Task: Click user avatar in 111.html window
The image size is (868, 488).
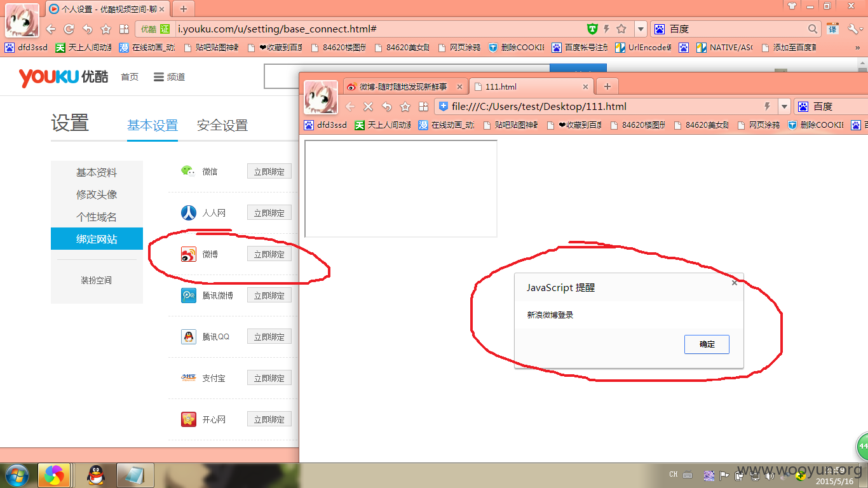Action: 321,97
